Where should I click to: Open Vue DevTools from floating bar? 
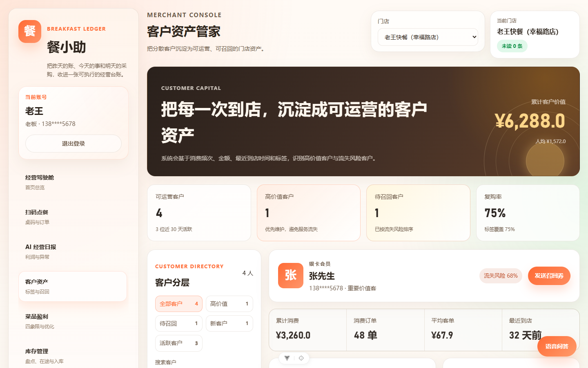point(287,358)
